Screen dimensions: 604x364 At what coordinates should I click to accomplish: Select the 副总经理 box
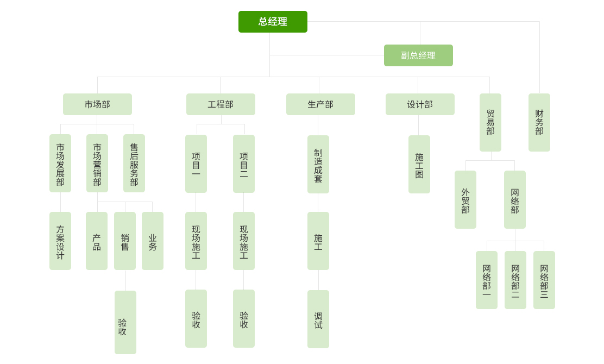coord(418,55)
